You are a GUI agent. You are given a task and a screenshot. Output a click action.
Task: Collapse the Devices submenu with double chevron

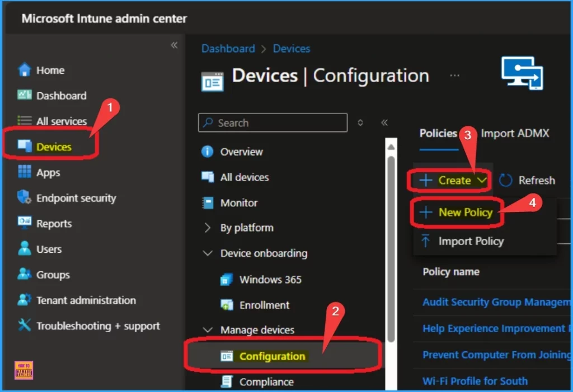(384, 122)
